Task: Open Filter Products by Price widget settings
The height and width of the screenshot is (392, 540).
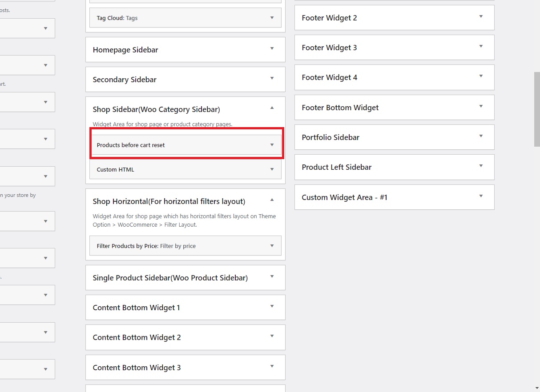Action: (x=185, y=246)
